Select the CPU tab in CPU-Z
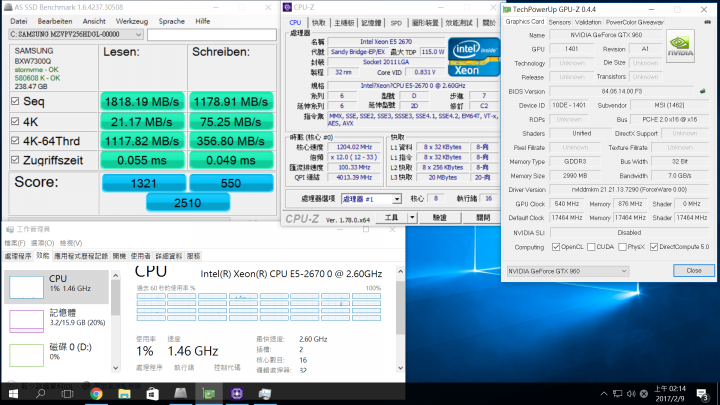The image size is (720, 405). tap(295, 22)
